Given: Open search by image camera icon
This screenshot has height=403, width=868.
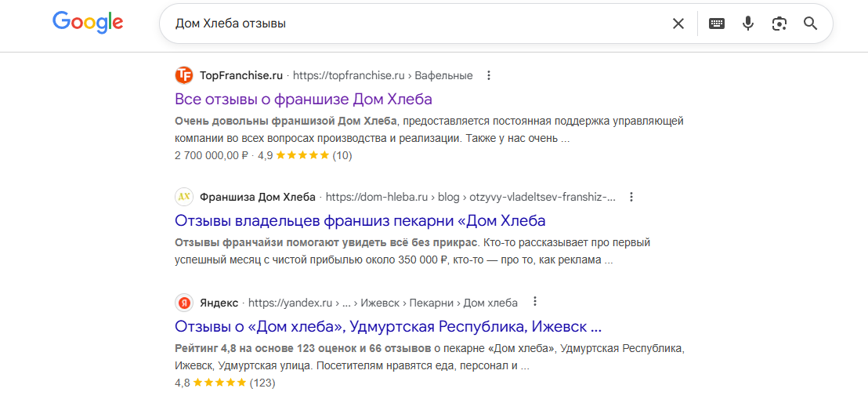Looking at the screenshot, I should point(779,24).
